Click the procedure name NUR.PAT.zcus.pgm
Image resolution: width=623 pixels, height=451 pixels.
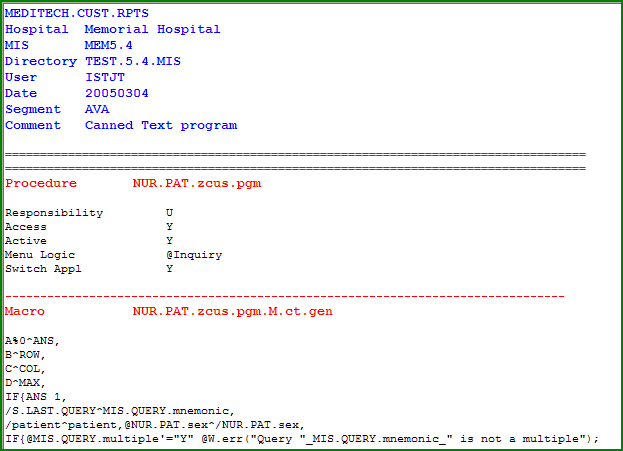(x=197, y=183)
